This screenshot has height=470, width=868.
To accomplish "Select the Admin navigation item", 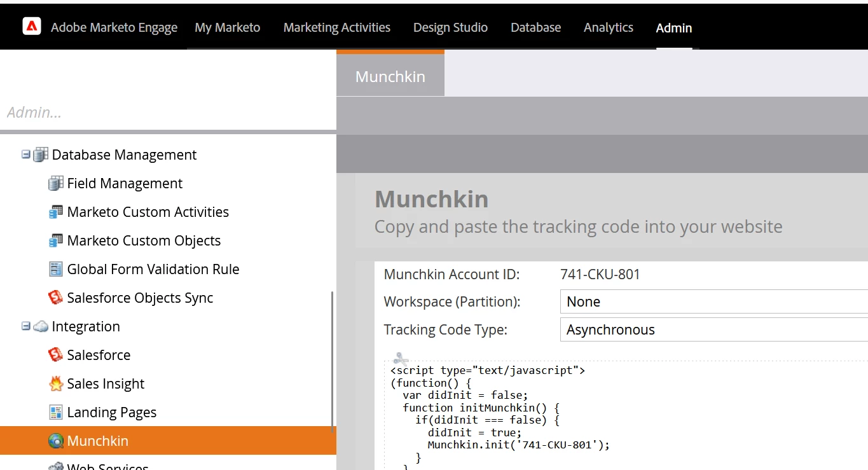I will [x=674, y=27].
